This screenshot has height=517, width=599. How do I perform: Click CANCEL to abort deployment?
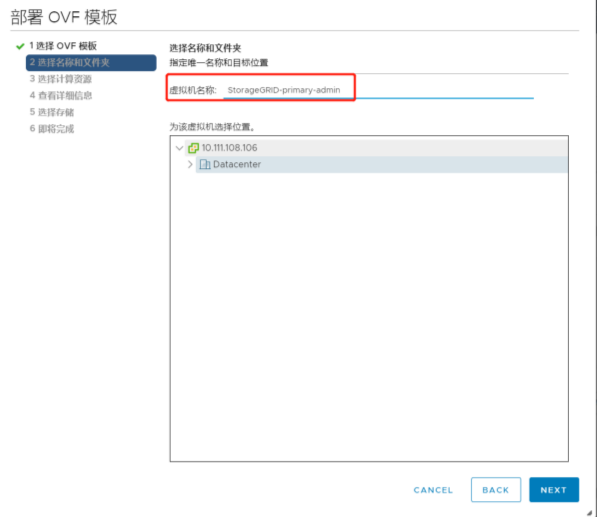433,490
